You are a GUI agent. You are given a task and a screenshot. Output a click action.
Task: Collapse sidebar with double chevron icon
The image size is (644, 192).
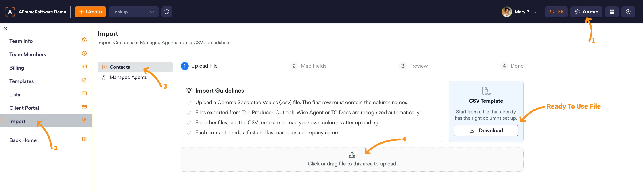click(x=6, y=29)
